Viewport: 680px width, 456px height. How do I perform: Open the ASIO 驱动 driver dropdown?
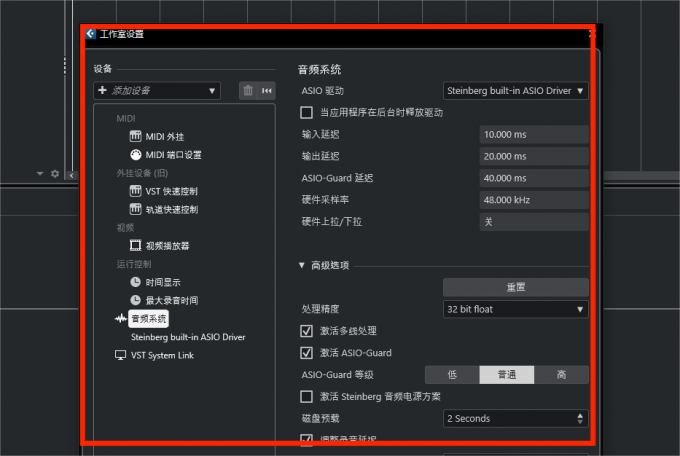(516, 91)
